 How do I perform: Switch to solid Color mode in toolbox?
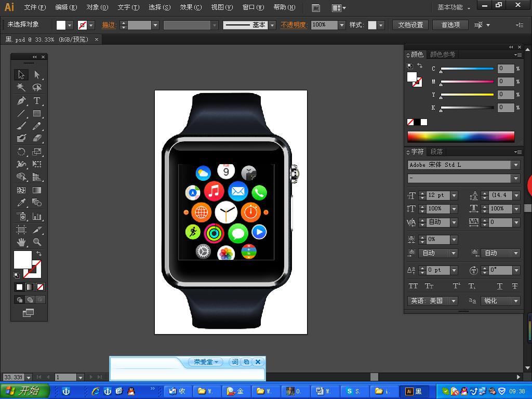point(20,287)
